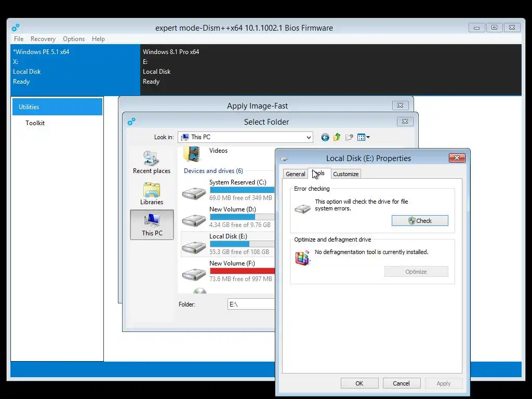The width and height of the screenshot is (532, 399).
Task: Click the disabled Optimize button
Action: click(416, 271)
